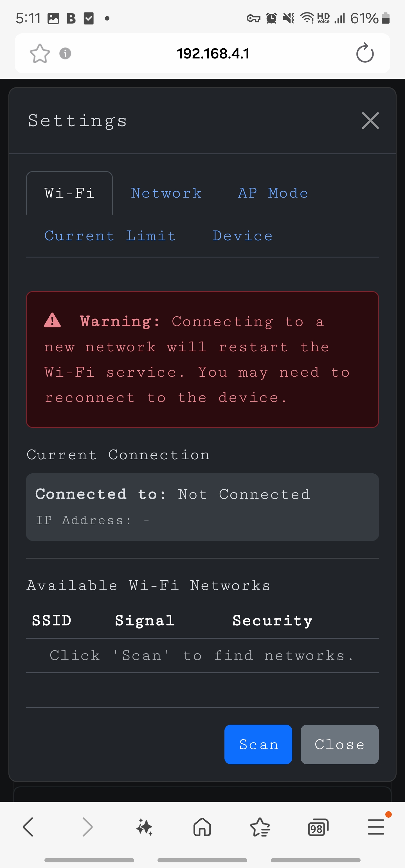The height and width of the screenshot is (868, 405).
Task: Tap the browser forward arrow
Action: pyautogui.click(x=87, y=827)
